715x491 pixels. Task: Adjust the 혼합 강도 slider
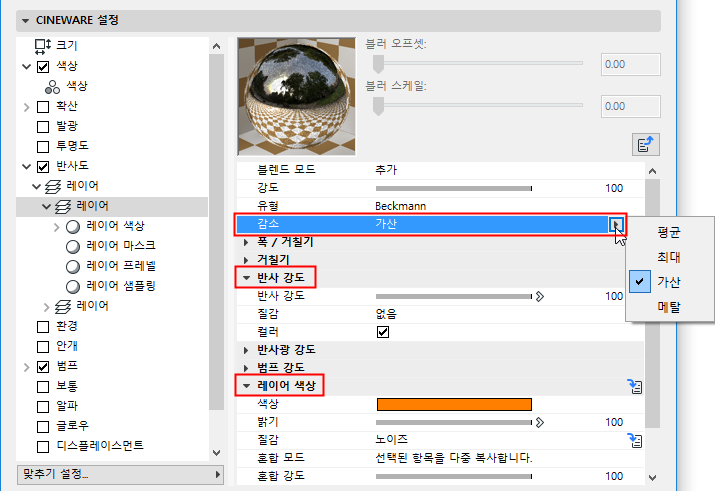tap(454, 476)
